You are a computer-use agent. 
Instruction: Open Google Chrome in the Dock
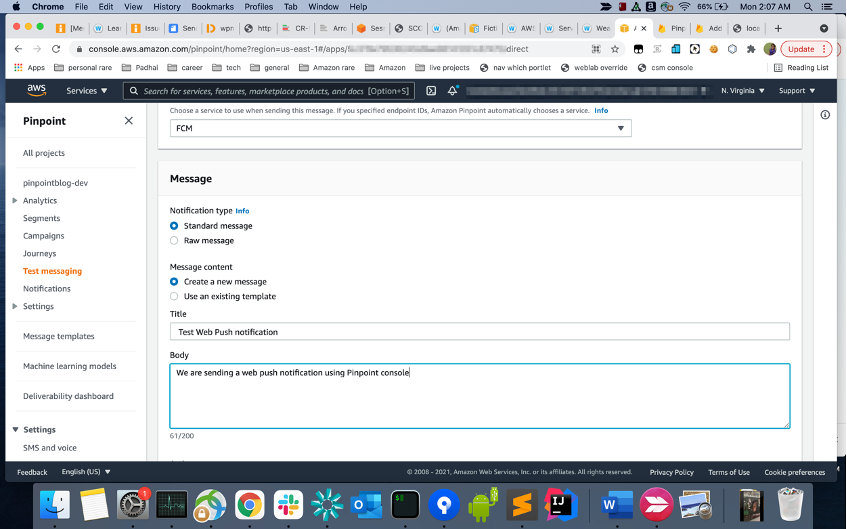pyautogui.click(x=249, y=505)
